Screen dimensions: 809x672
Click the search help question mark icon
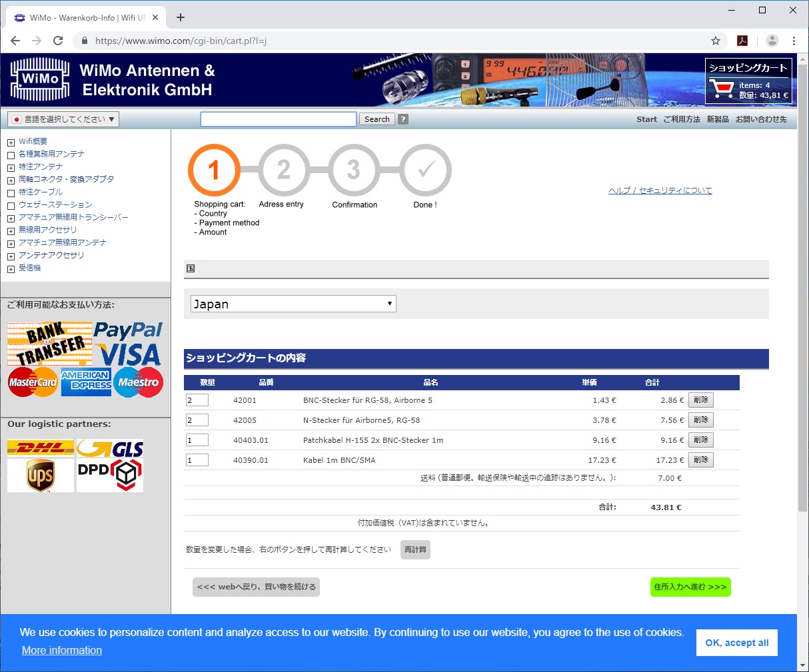403,119
